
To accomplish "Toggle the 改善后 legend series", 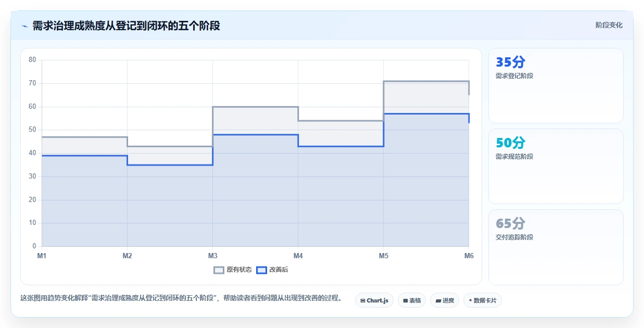I will (273, 270).
